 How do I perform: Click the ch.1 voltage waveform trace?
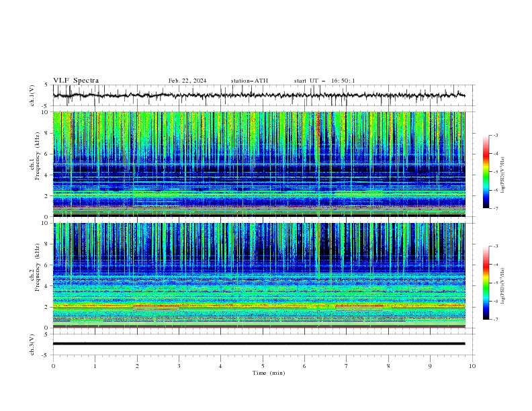coord(259,95)
